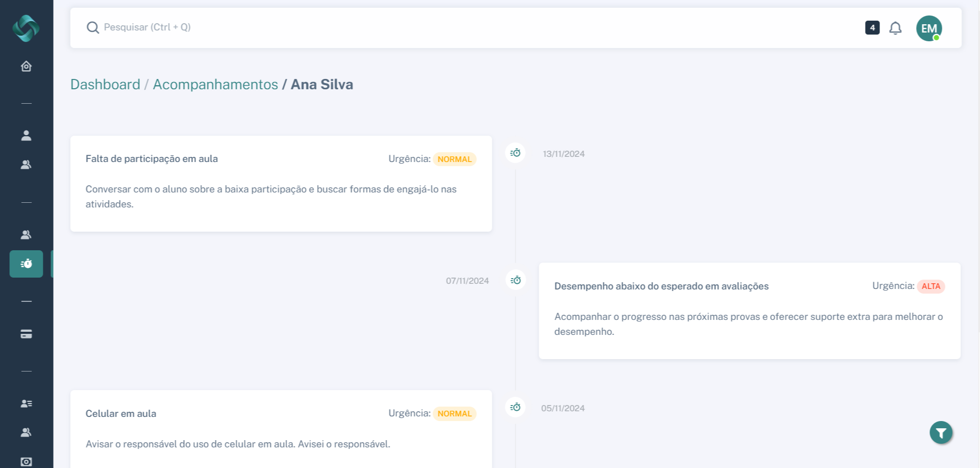Click the magnifying glass search icon
The height and width of the screenshot is (468, 980).
(x=93, y=27)
